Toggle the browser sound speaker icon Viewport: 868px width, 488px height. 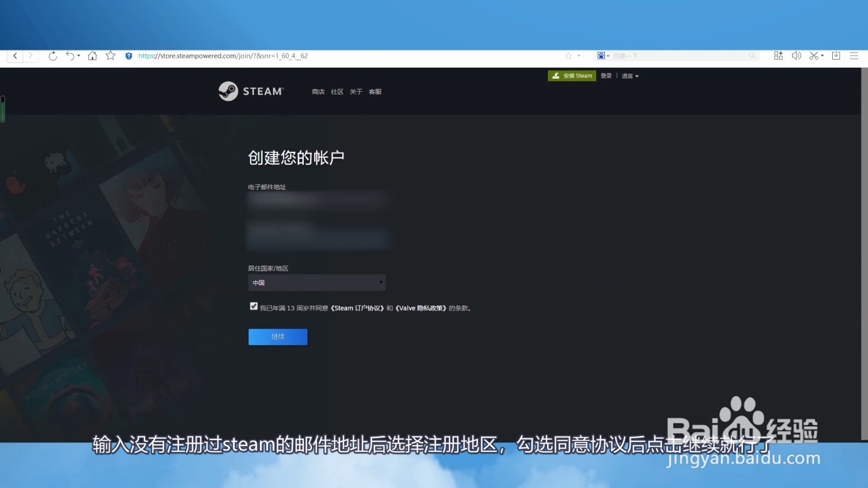(x=796, y=56)
